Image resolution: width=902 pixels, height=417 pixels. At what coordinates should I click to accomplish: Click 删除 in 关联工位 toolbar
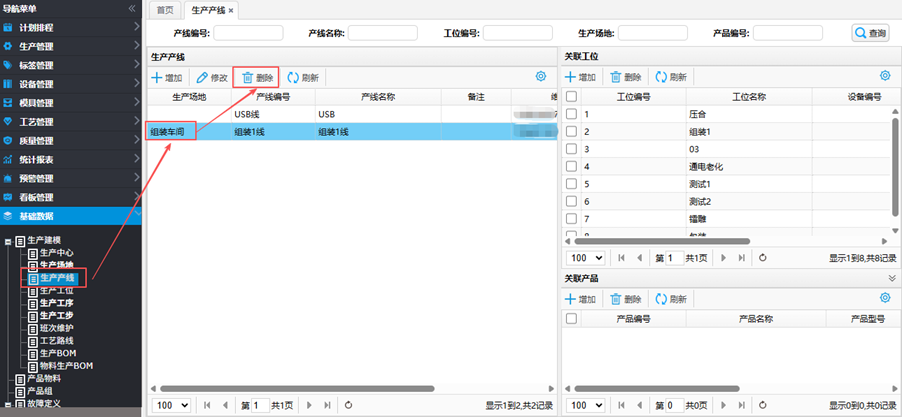(625, 77)
